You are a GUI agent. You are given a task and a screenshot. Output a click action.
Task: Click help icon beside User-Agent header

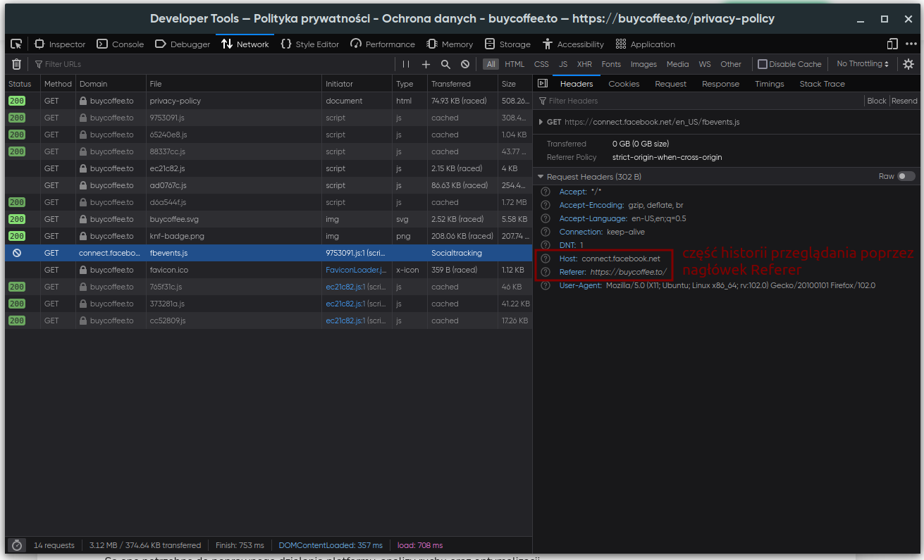(545, 285)
